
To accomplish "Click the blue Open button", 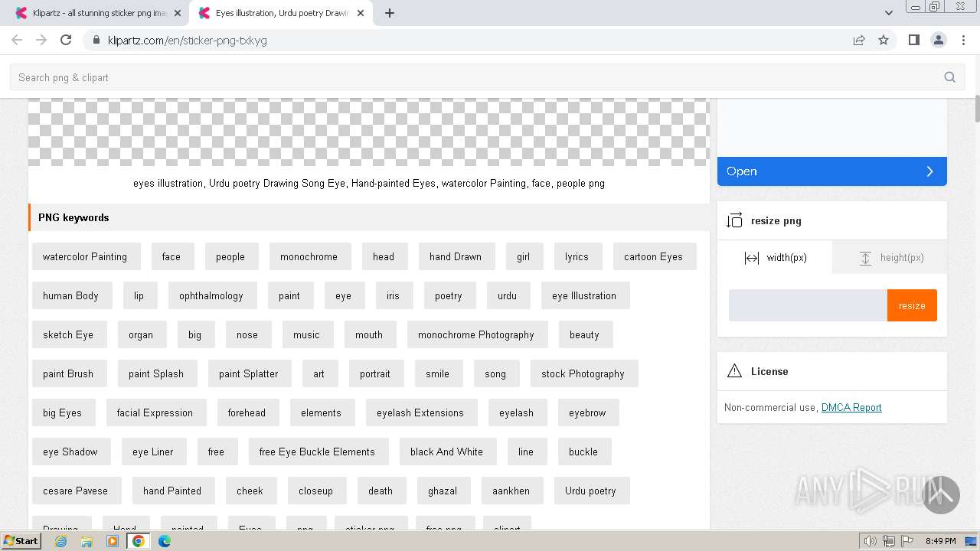I will 832,171.
